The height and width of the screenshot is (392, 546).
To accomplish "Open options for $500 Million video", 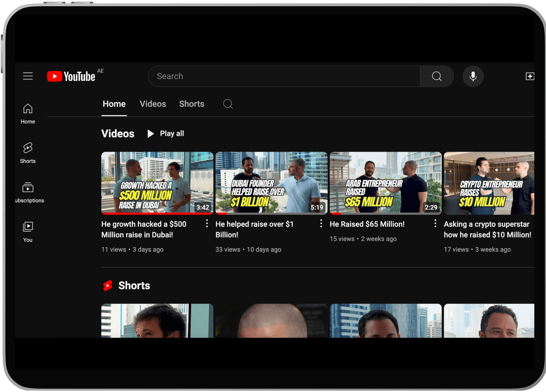I will 207,224.
